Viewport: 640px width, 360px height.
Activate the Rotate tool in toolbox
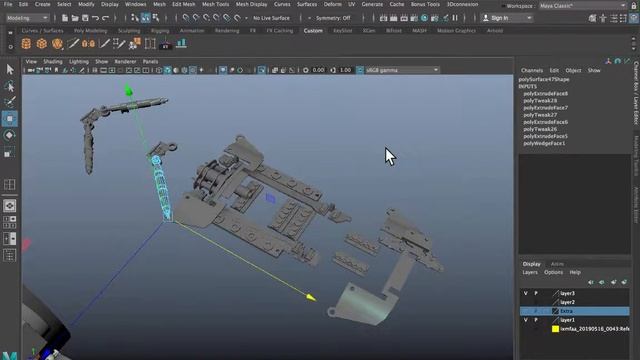click(10, 135)
